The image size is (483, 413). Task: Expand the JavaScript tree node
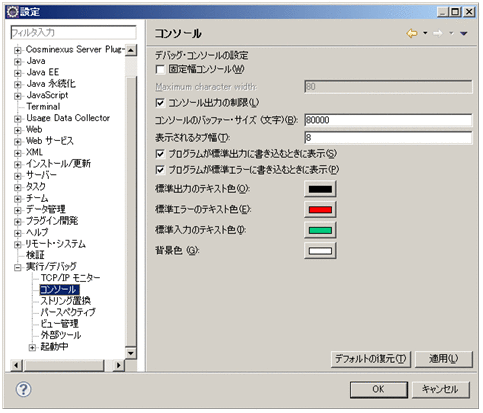[x=17, y=96]
